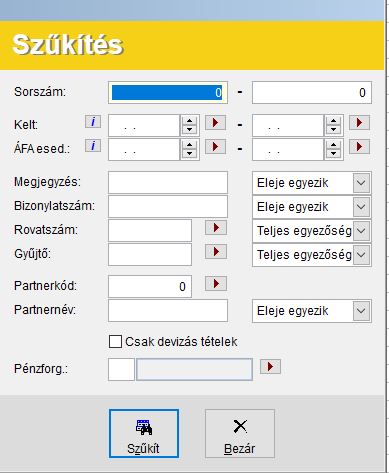Open date picker arrow for Kelt end date
This screenshot has height=473, width=389.
coord(359,123)
